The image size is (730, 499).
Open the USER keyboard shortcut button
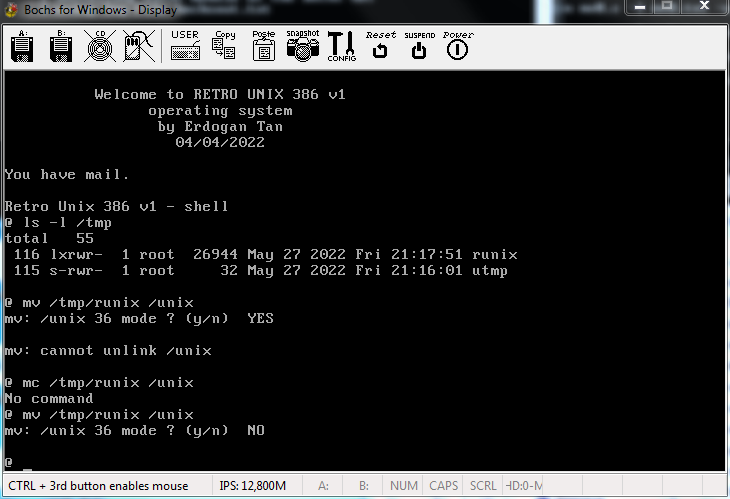[185, 46]
